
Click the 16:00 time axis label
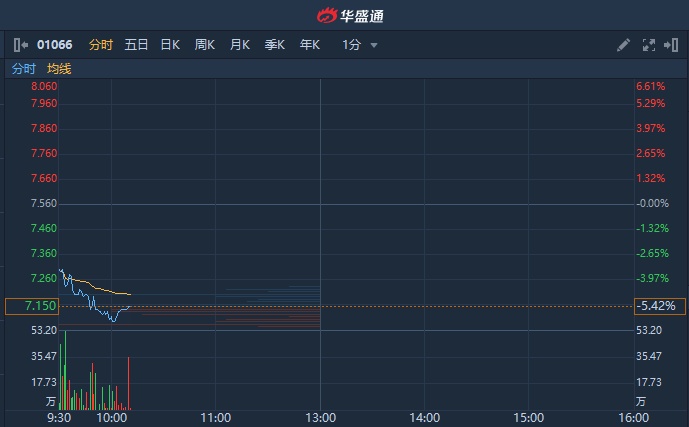[633, 418]
